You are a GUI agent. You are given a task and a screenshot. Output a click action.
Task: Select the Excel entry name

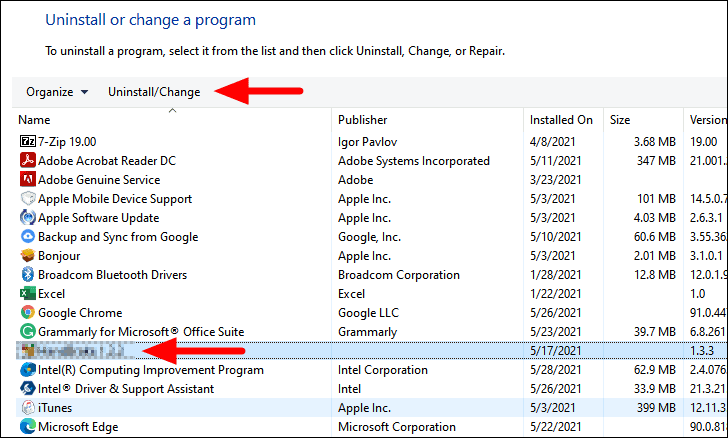(x=52, y=294)
